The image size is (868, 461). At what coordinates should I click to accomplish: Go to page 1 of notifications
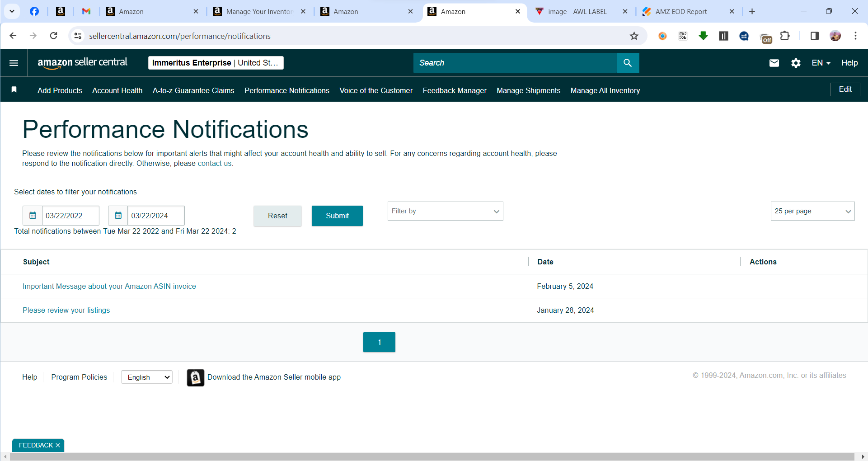point(379,342)
